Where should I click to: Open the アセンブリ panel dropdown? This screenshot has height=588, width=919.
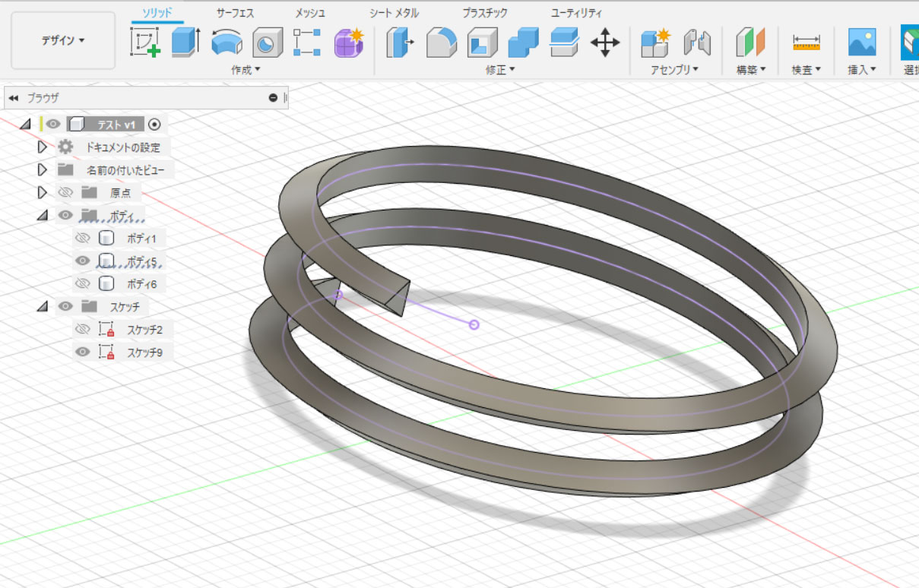coord(675,69)
